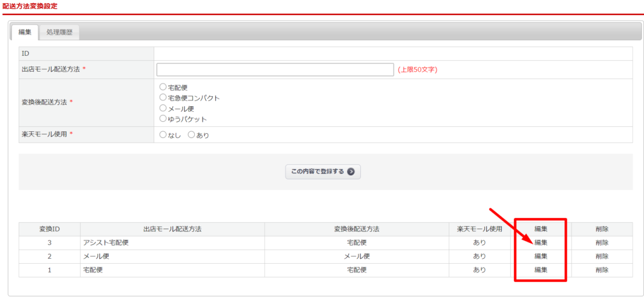Viewport: 644px width, 297px height.
Task: Click 出店モール配送方法 table column header
Action: point(172,229)
